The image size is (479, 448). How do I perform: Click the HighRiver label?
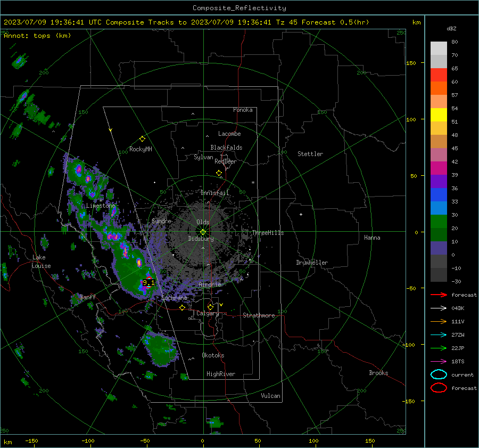point(221,374)
